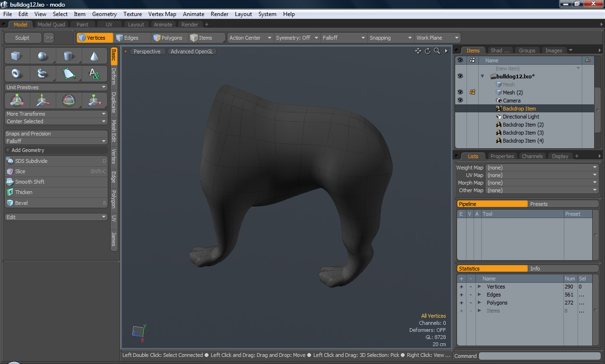Toggle visibility of bulldog12.lxo scene
The width and height of the screenshot is (605, 364).
460,76
